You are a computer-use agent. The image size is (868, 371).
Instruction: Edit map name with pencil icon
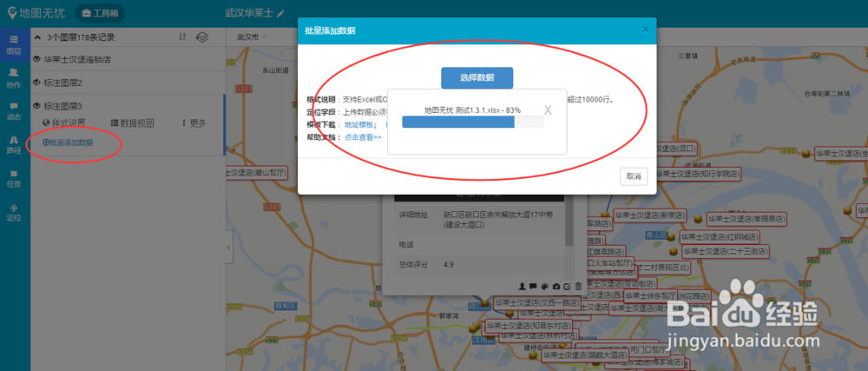280,13
